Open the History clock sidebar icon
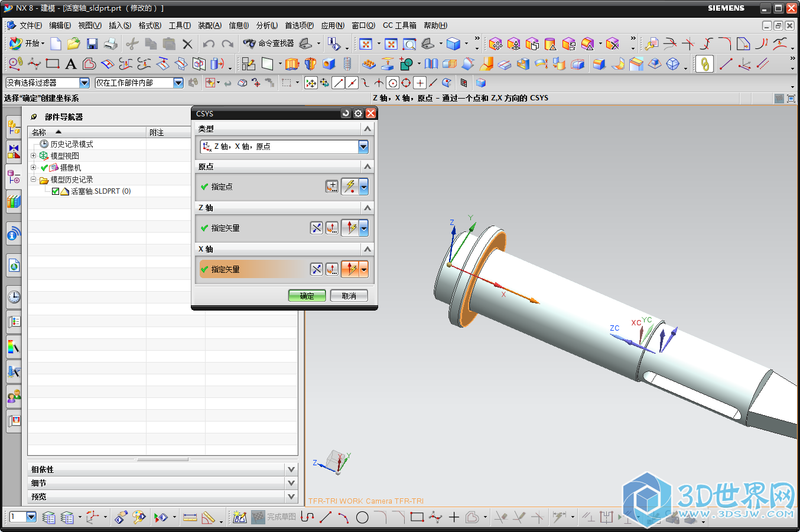 coord(14,296)
